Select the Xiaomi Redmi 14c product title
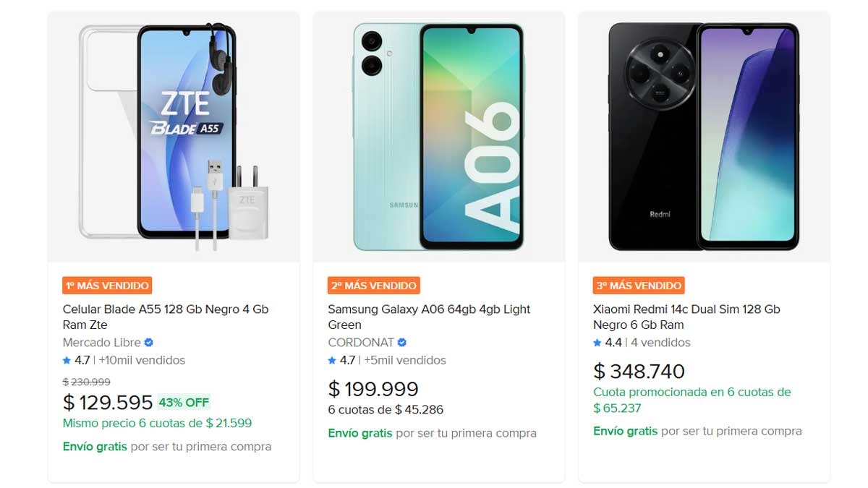This screenshot has width=868, height=488. [685, 317]
